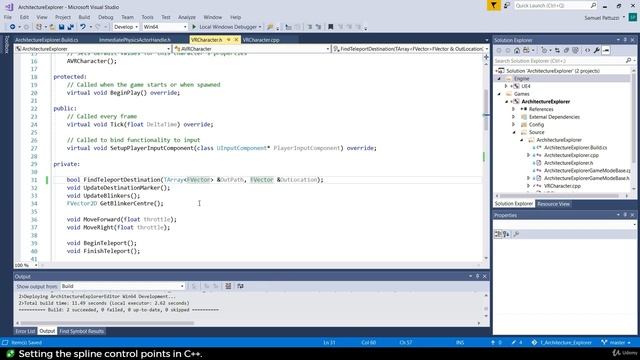Open the Show output from Build dropdown
This screenshot has height=360, width=640.
click(122, 287)
